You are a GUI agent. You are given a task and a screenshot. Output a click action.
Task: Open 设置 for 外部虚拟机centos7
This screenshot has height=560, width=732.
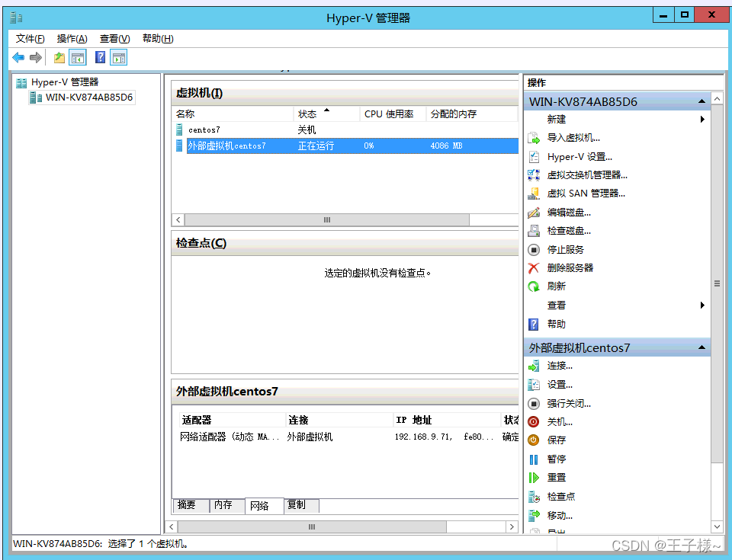click(x=559, y=385)
